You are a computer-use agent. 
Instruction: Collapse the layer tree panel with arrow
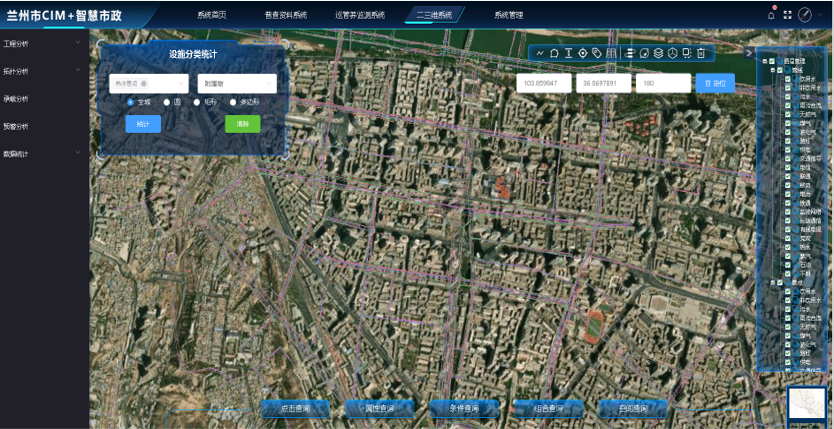[749, 53]
